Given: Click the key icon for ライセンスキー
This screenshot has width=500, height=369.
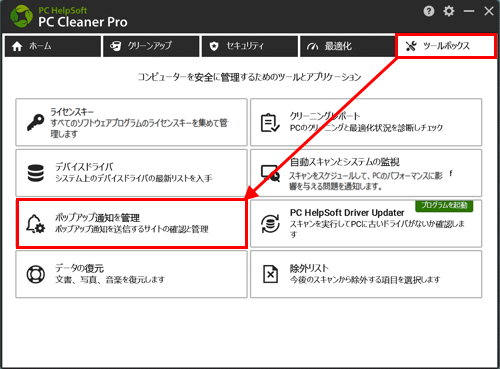Looking at the screenshot, I should pos(36,122).
